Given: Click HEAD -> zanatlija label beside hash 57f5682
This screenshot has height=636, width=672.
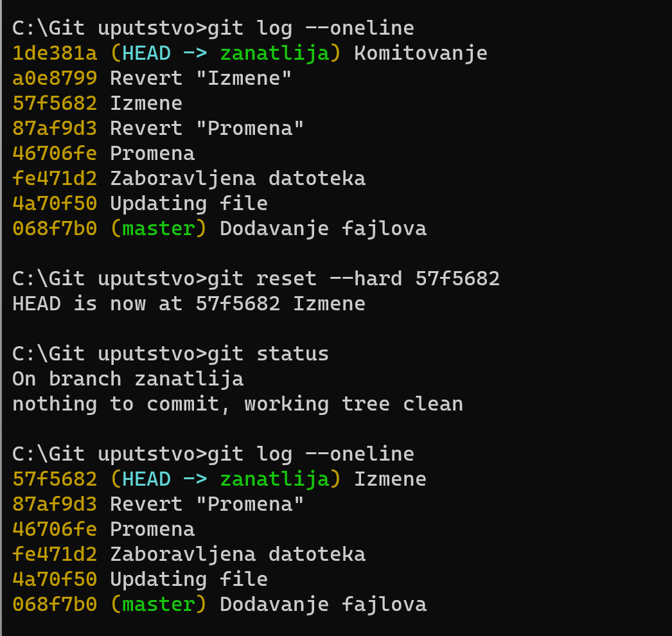Looking at the screenshot, I should pos(225,479).
